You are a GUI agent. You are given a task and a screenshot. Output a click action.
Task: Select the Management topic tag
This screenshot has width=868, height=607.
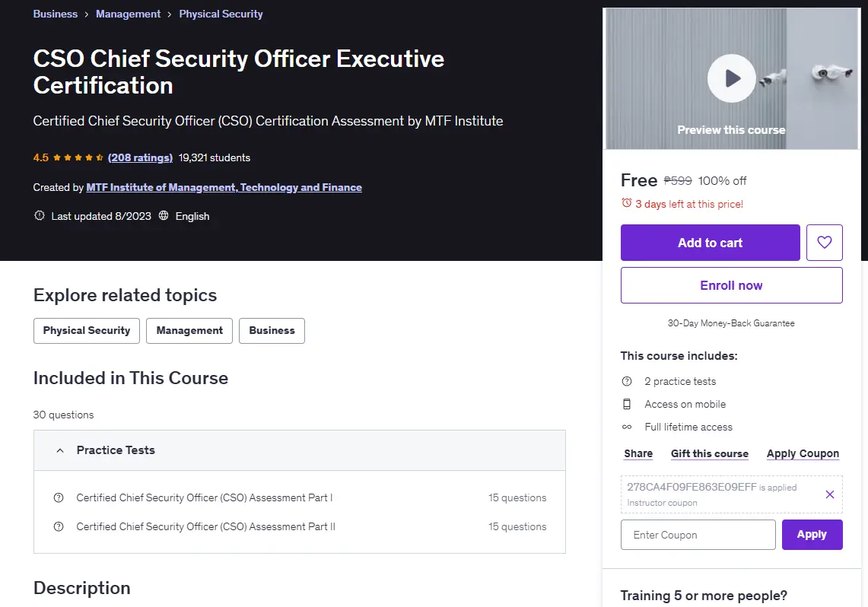tap(189, 330)
